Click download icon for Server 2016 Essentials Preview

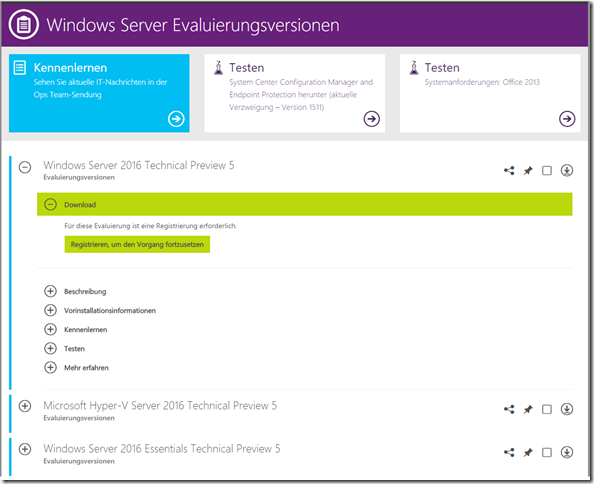tap(567, 452)
